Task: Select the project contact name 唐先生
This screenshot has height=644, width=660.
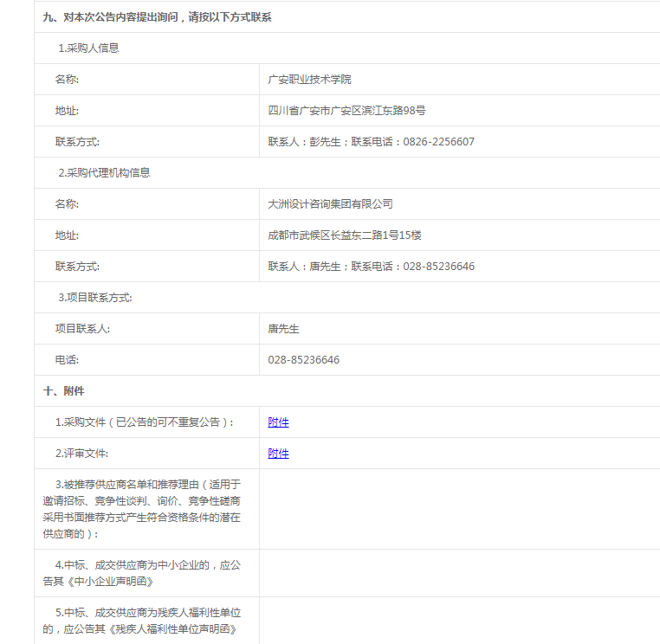Action: [x=284, y=329]
